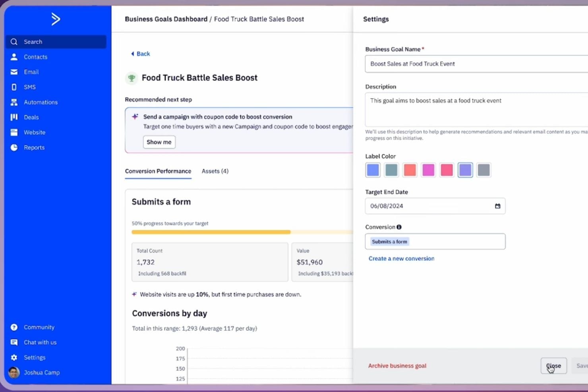Switch to the Conversion Performance tab
The width and height of the screenshot is (588, 392).
click(x=158, y=171)
